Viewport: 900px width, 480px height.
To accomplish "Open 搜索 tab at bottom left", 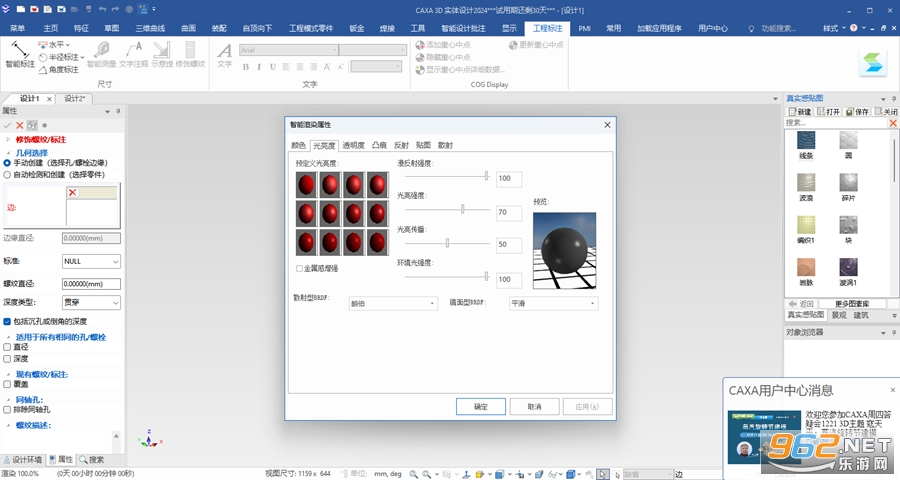I will [92, 460].
